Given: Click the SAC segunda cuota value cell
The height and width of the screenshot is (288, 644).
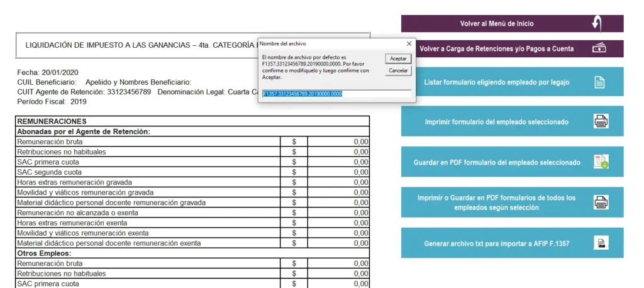Looking at the screenshot, I should pyautogui.click(x=338, y=172).
